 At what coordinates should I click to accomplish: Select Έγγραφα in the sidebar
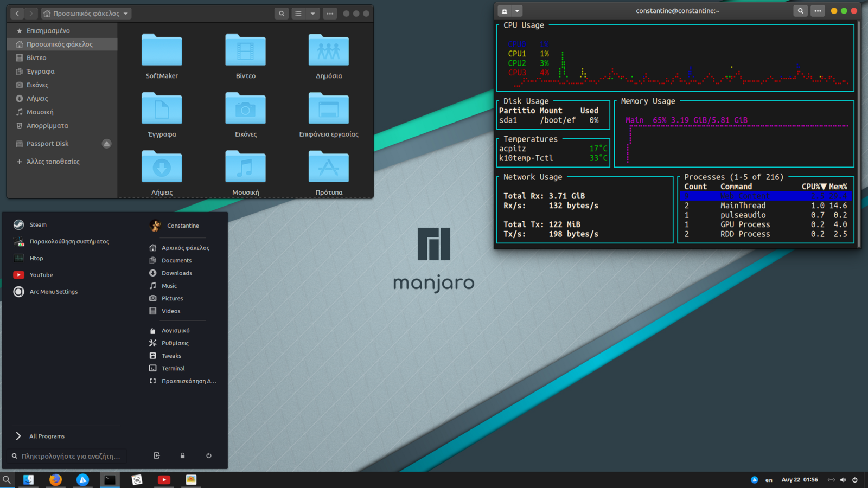point(62,71)
